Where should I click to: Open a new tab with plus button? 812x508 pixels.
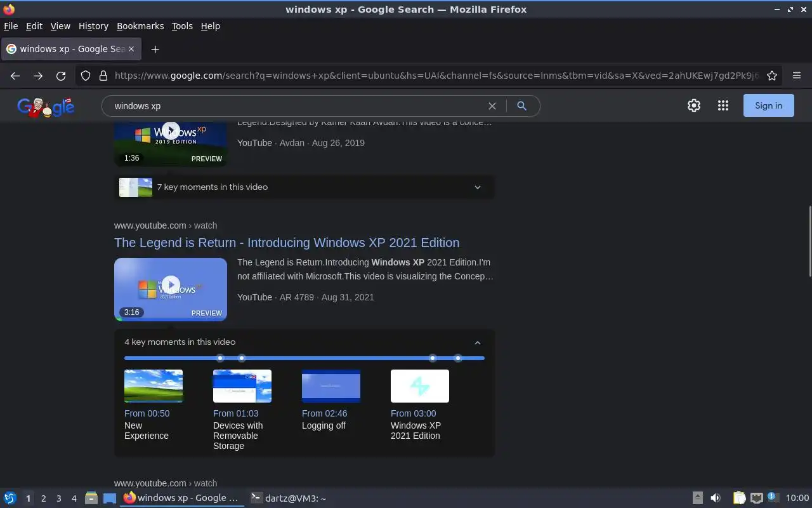click(x=155, y=49)
